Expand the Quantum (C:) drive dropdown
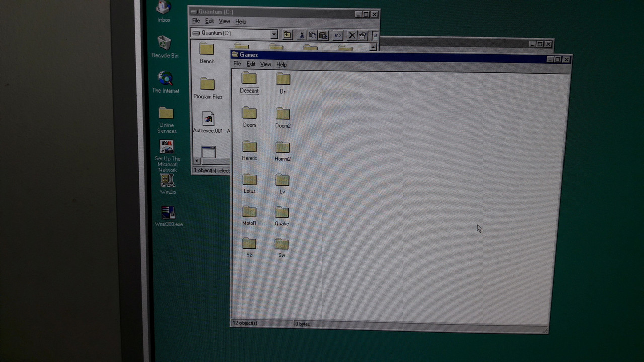The height and width of the screenshot is (362, 644). [x=274, y=34]
